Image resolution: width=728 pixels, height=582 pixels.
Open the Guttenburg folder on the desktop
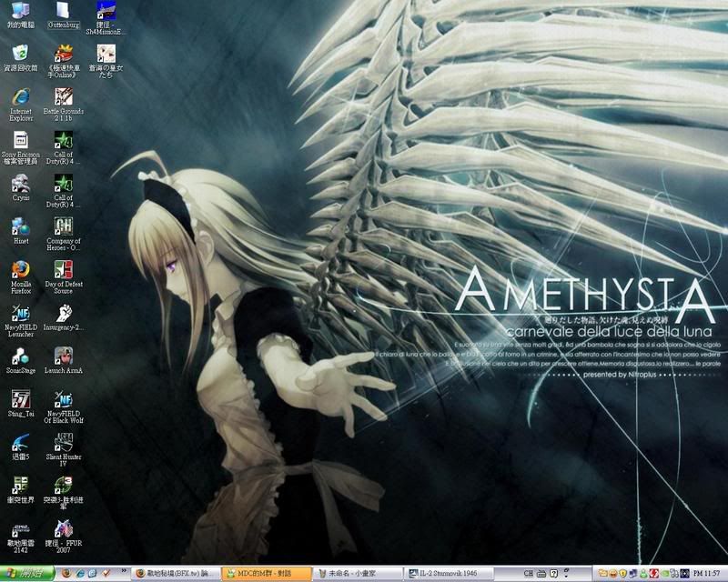pyautogui.click(x=64, y=12)
